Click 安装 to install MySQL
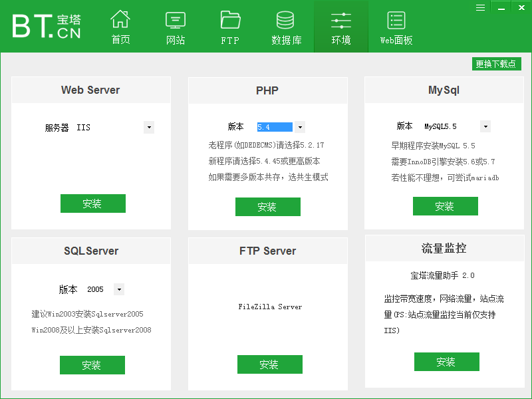The image size is (532, 399). coord(445,205)
